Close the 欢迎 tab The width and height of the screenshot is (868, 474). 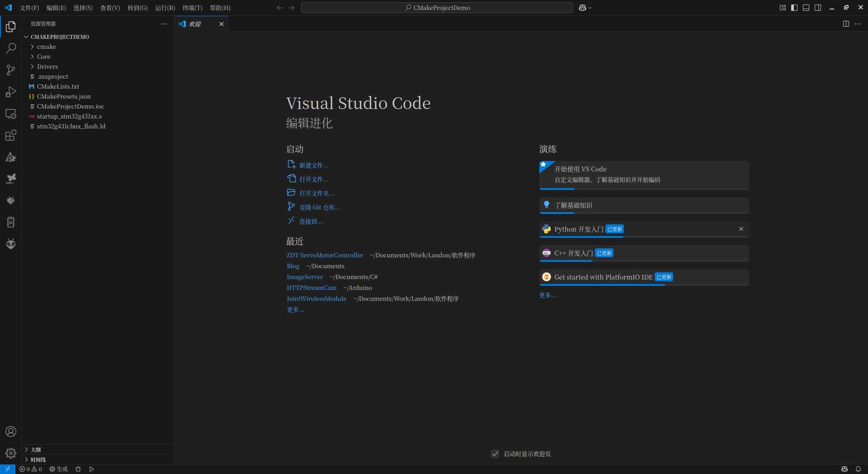pos(222,24)
